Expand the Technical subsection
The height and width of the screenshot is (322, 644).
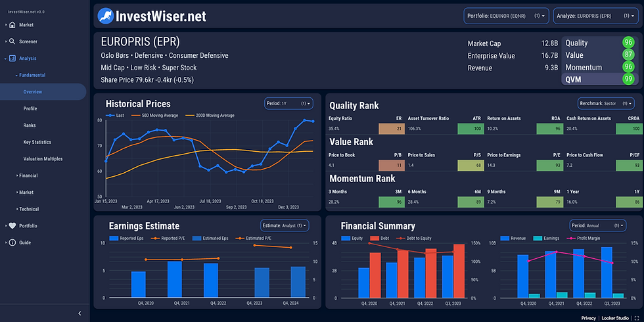pyautogui.click(x=18, y=209)
